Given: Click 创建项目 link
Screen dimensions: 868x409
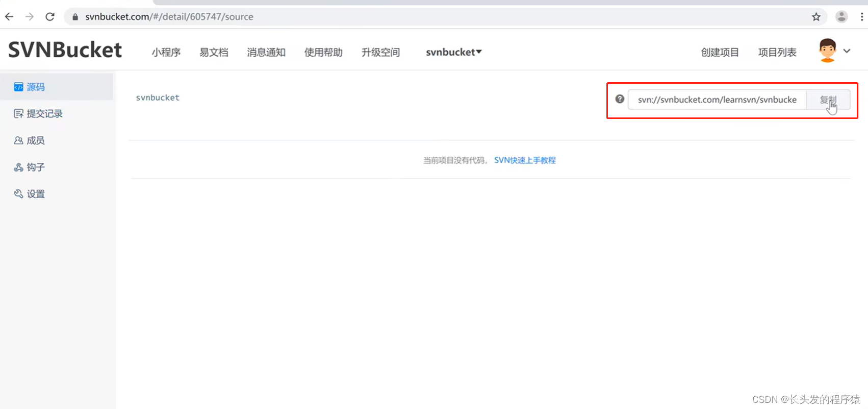Looking at the screenshot, I should [720, 52].
